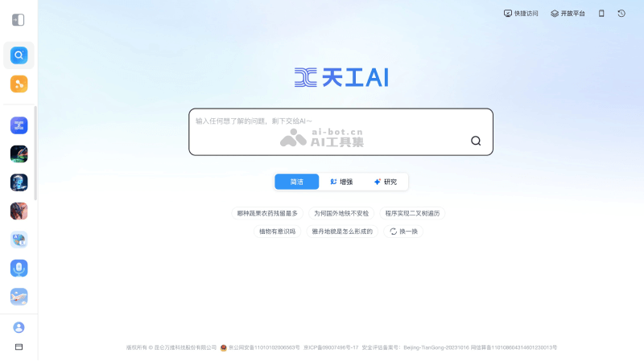
Task: Collapse the left sidebar panel
Action: click(19, 19)
